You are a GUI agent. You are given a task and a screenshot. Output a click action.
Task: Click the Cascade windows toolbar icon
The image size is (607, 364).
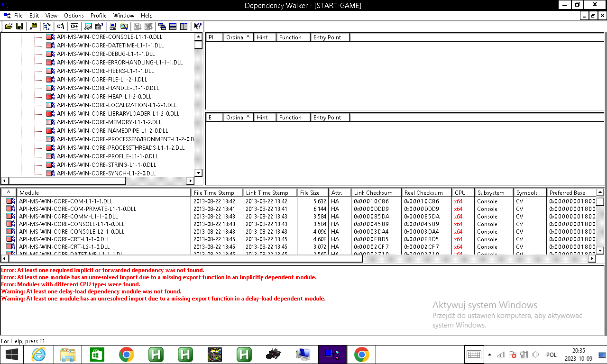click(x=162, y=27)
